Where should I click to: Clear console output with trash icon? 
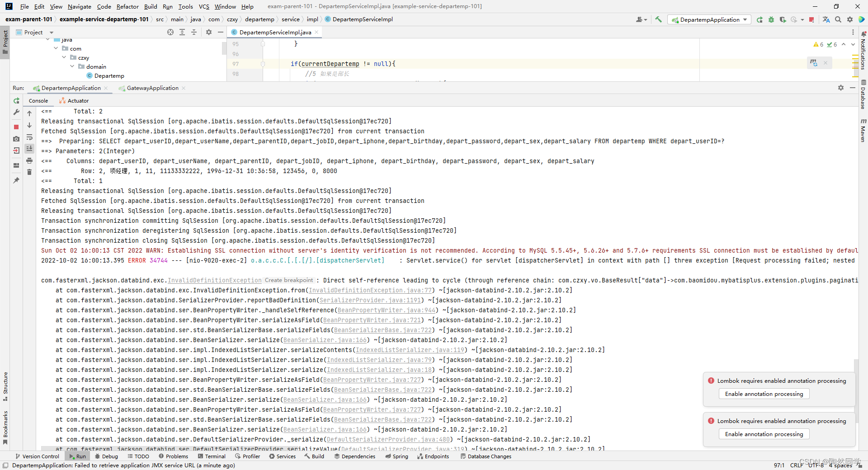pyautogui.click(x=29, y=172)
